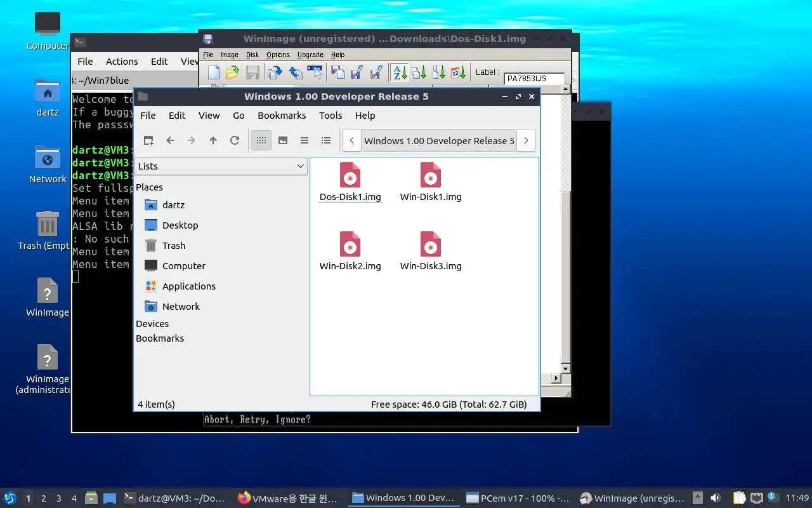Open Network desktop icon

(x=48, y=164)
